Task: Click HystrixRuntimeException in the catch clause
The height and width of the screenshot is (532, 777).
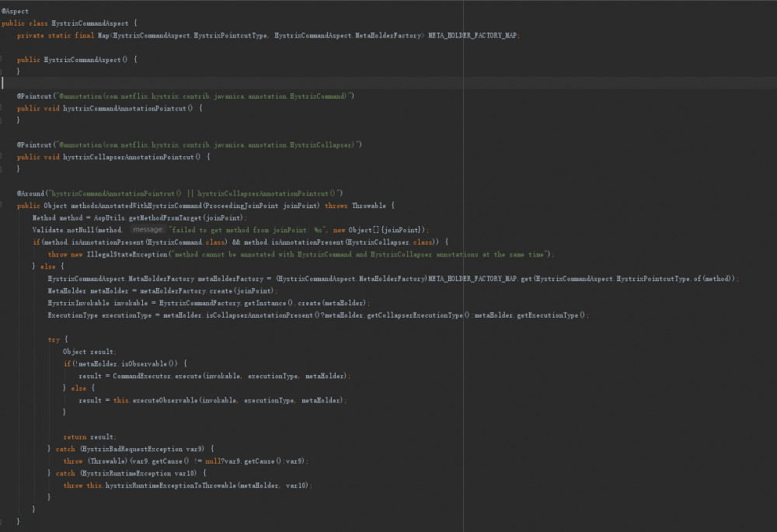Action: [125, 474]
